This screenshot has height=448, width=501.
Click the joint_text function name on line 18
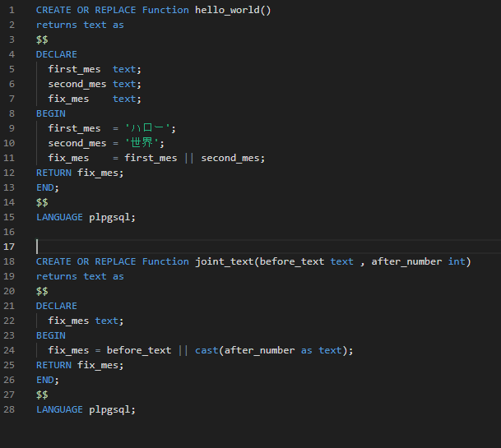(225, 261)
